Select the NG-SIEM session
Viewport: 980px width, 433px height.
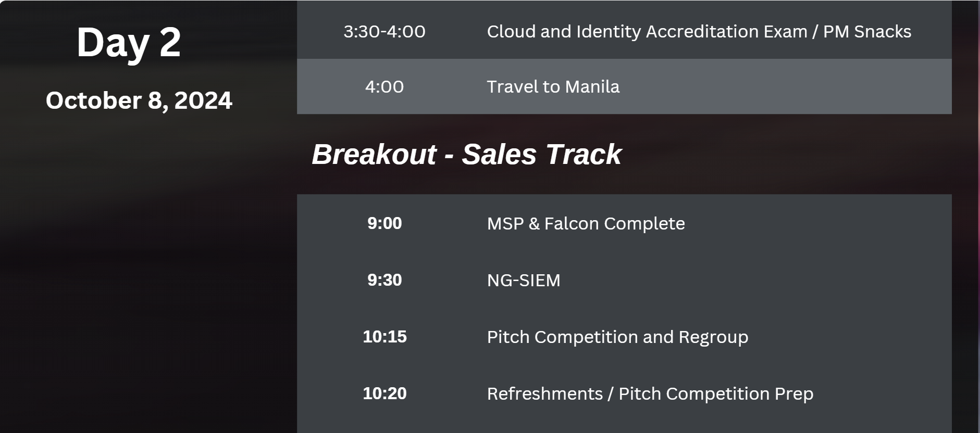point(524,281)
